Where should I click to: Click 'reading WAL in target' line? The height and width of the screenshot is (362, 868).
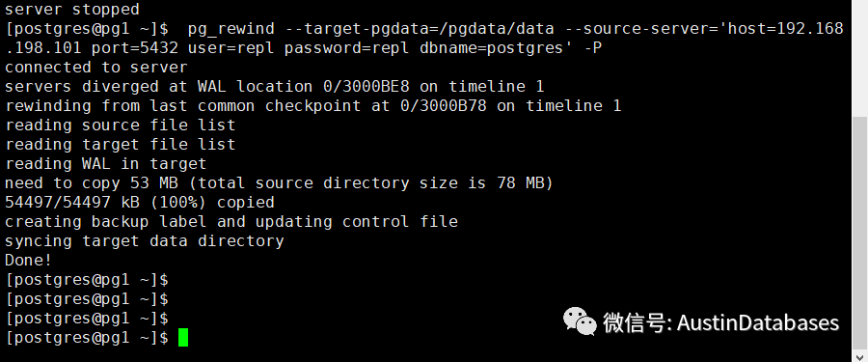pyautogui.click(x=106, y=163)
